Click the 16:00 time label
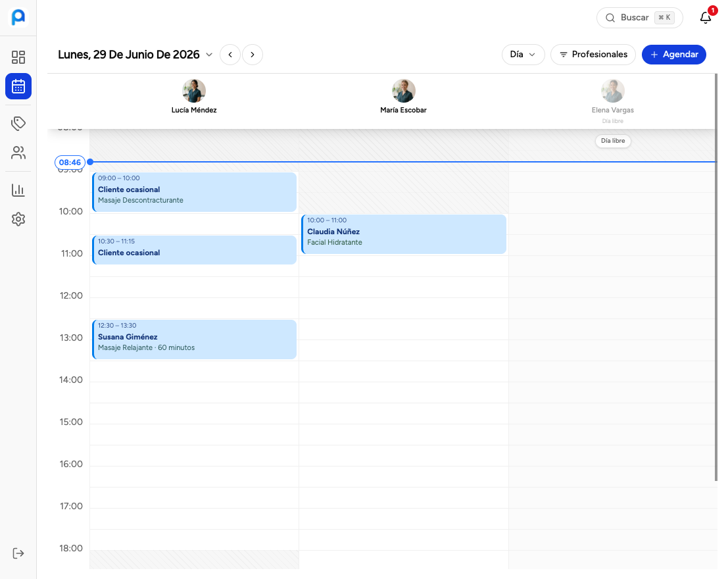 click(71, 465)
